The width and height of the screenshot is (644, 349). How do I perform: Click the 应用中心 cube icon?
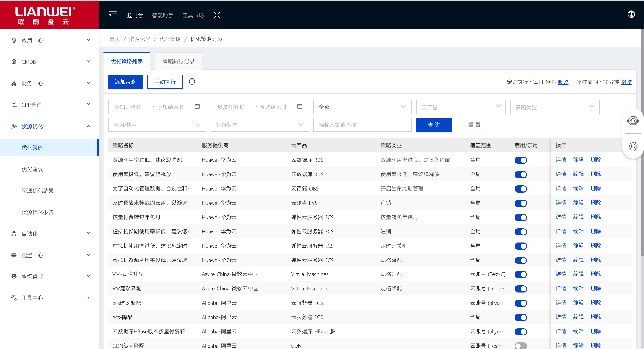14,40
